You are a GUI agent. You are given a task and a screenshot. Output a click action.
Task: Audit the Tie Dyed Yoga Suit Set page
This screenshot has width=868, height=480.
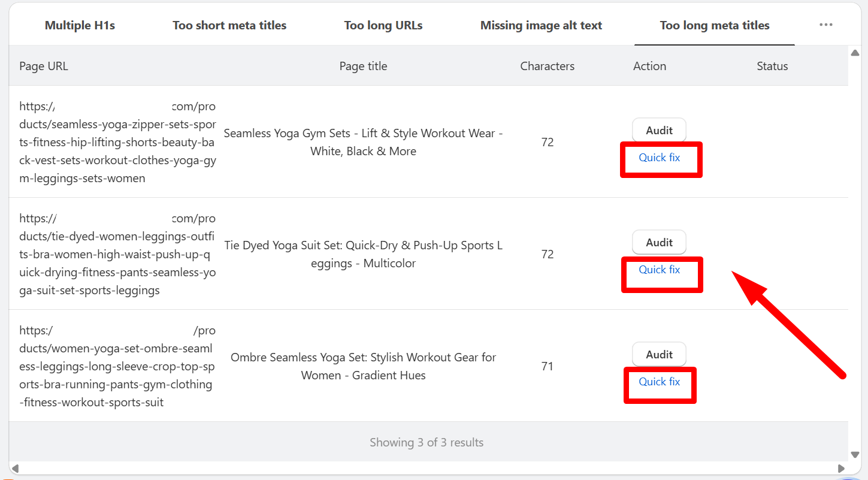point(659,242)
